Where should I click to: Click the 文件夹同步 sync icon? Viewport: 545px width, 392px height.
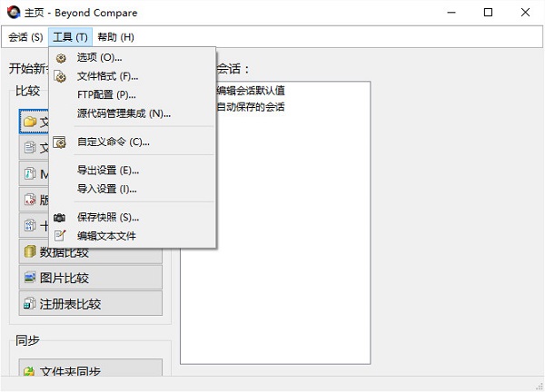click(x=30, y=371)
